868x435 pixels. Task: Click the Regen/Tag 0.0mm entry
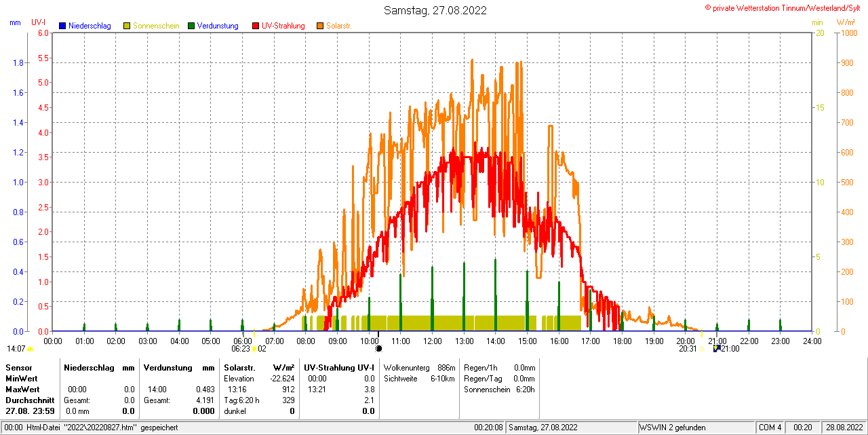500,379
